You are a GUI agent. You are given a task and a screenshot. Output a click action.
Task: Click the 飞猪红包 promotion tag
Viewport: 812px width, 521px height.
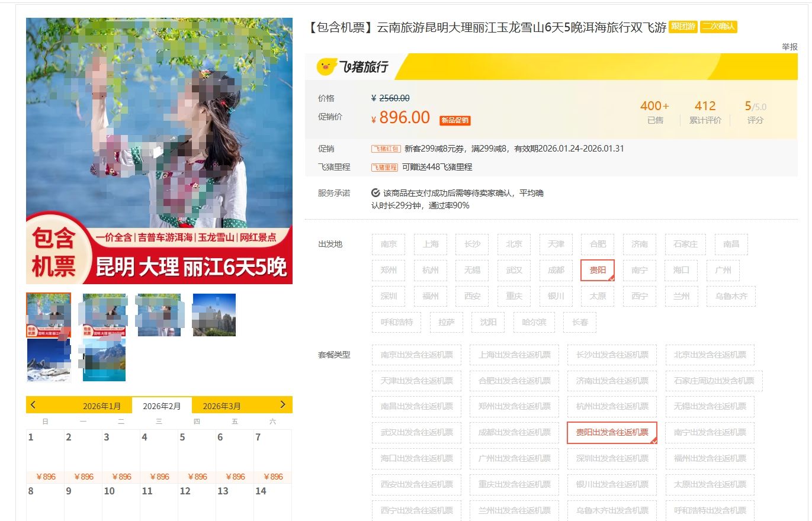pos(386,149)
